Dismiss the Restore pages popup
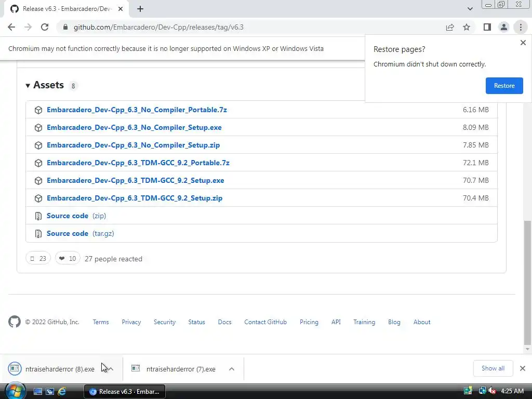This screenshot has height=399, width=532. (523, 43)
